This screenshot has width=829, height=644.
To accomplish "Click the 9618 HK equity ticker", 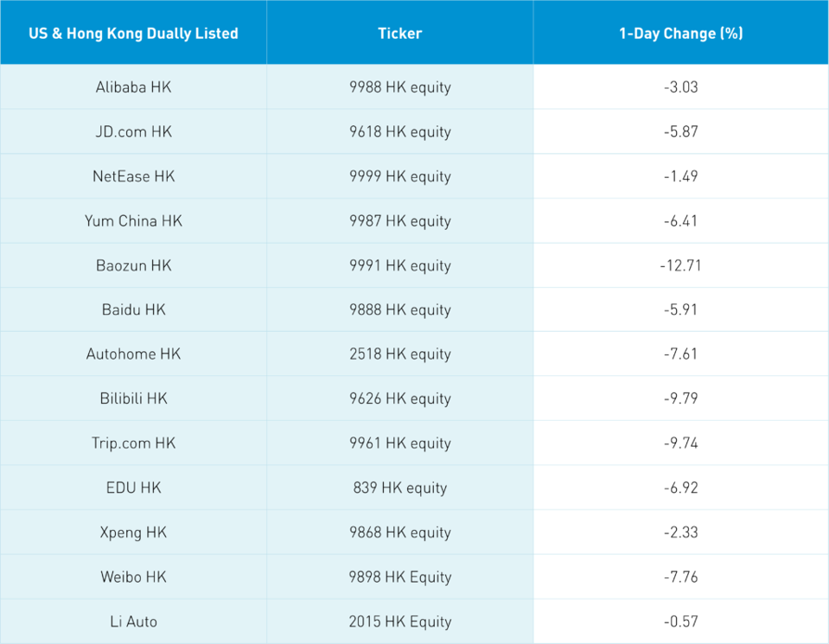I will click(399, 131).
